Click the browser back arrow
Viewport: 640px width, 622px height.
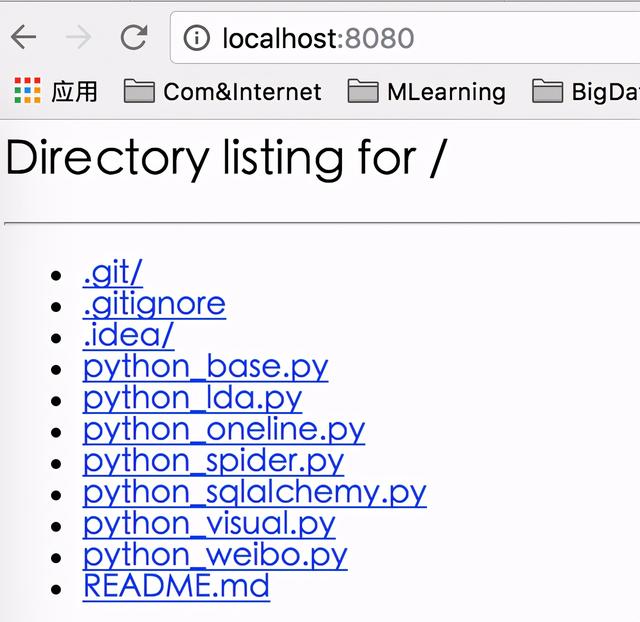(x=23, y=38)
